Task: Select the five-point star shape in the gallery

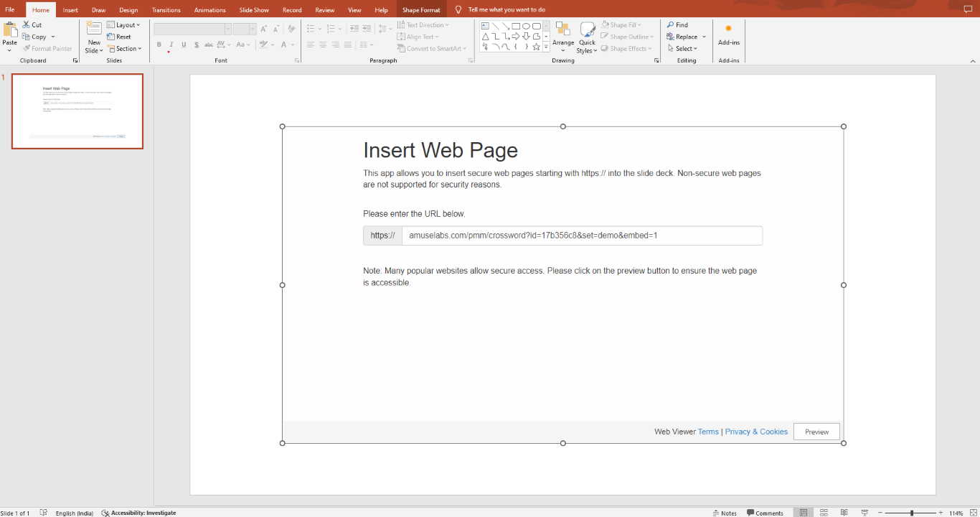Action: click(536, 47)
